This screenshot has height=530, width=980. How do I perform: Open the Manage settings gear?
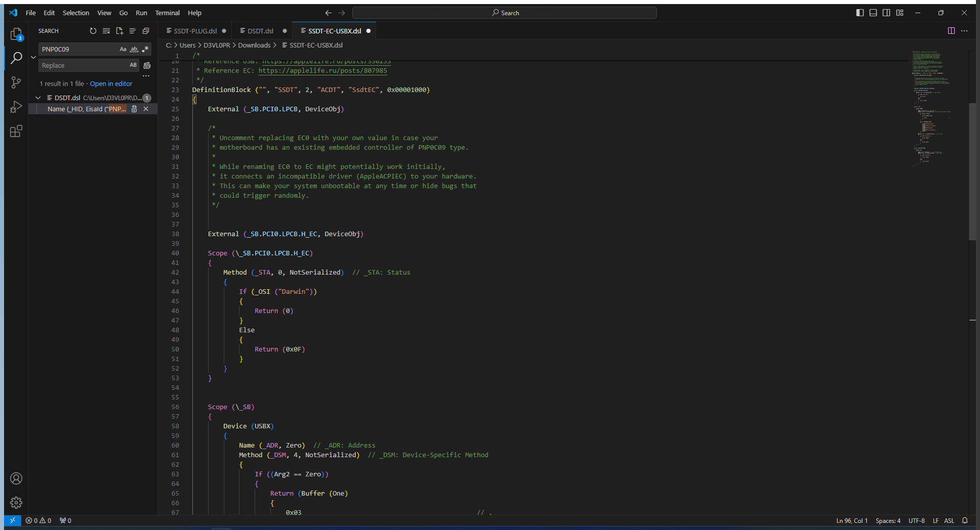pos(16,502)
